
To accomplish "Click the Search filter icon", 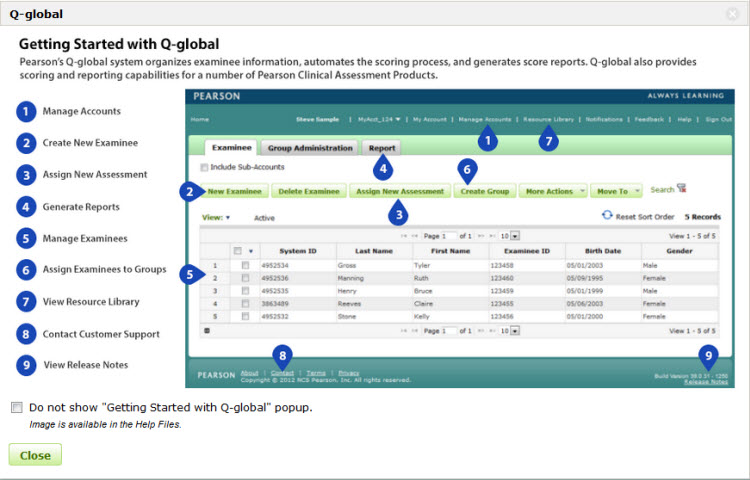I will (682, 188).
